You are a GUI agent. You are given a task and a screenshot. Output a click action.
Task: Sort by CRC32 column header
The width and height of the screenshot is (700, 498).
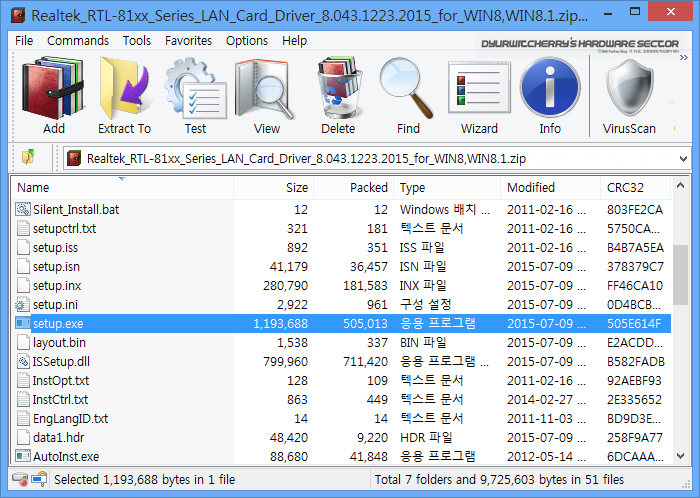pos(635,188)
